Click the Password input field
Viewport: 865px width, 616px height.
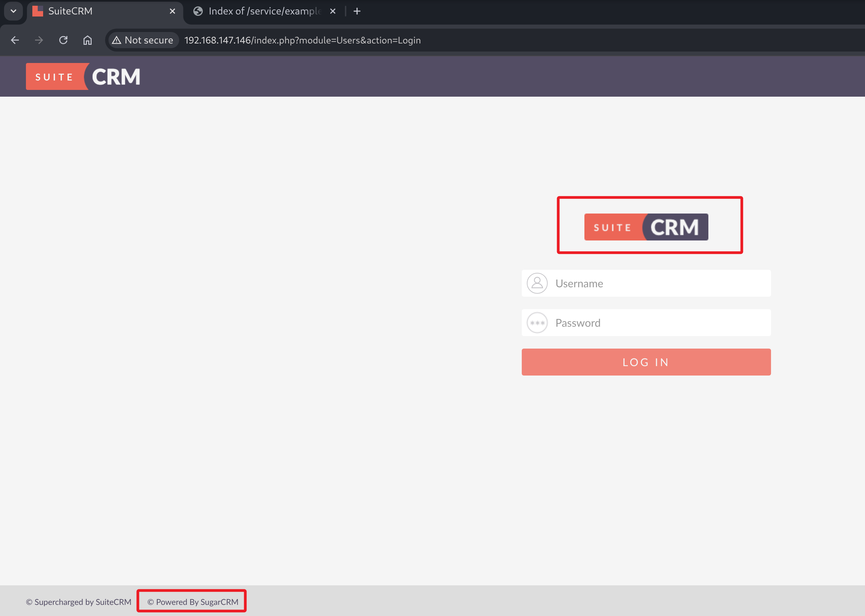660,323
